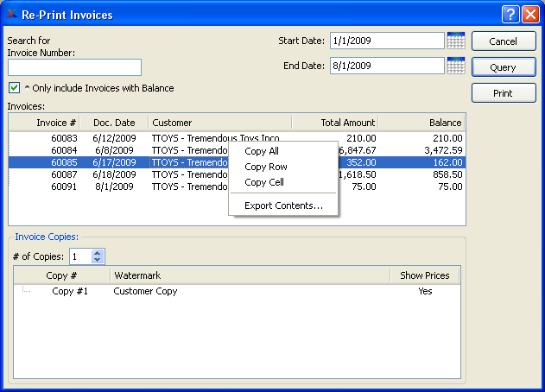The height and width of the screenshot is (392, 545).
Task: Click the Start Date text field
Action: [386, 41]
